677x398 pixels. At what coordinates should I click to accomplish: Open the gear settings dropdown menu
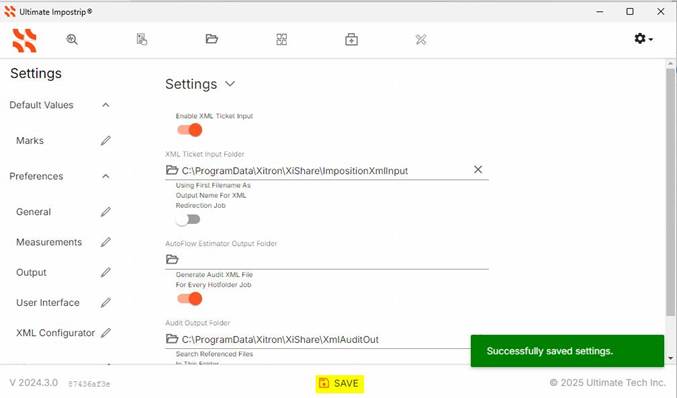coord(643,39)
